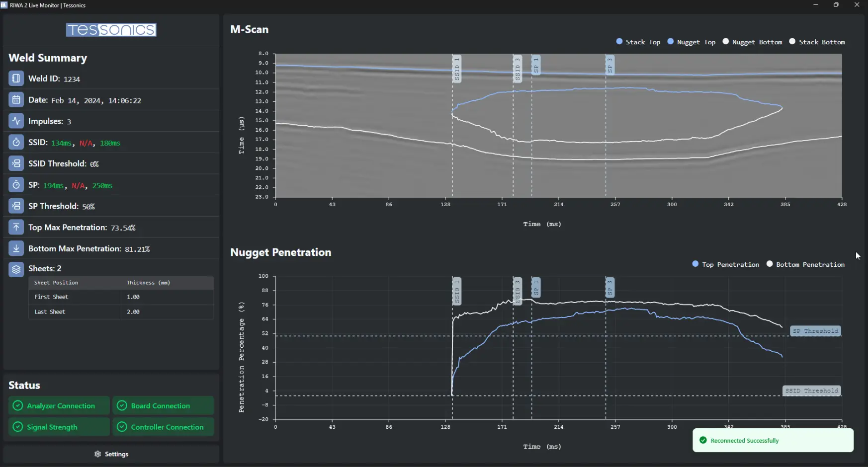
Task: Click the Controller Connection status indicator
Action: coord(164,427)
